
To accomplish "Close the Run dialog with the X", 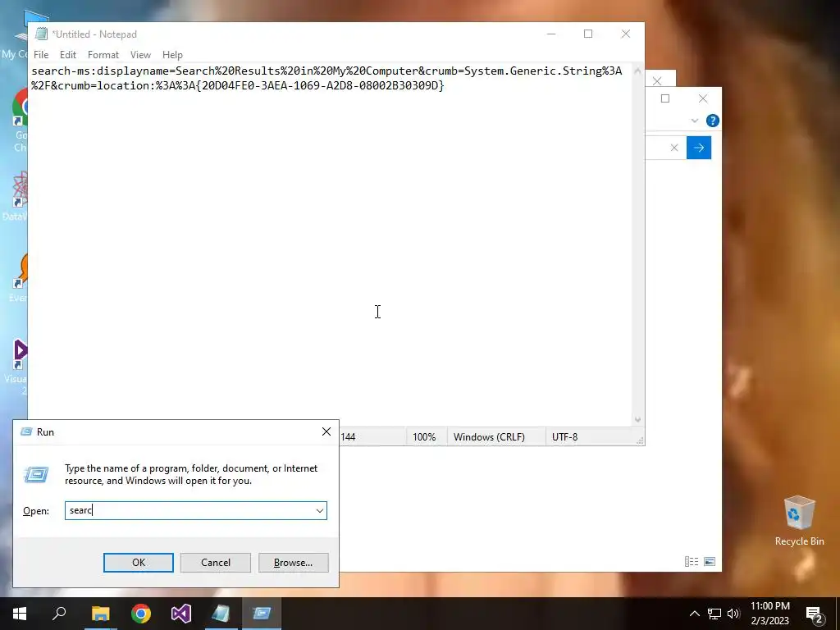I will pyautogui.click(x=326, y=431).
